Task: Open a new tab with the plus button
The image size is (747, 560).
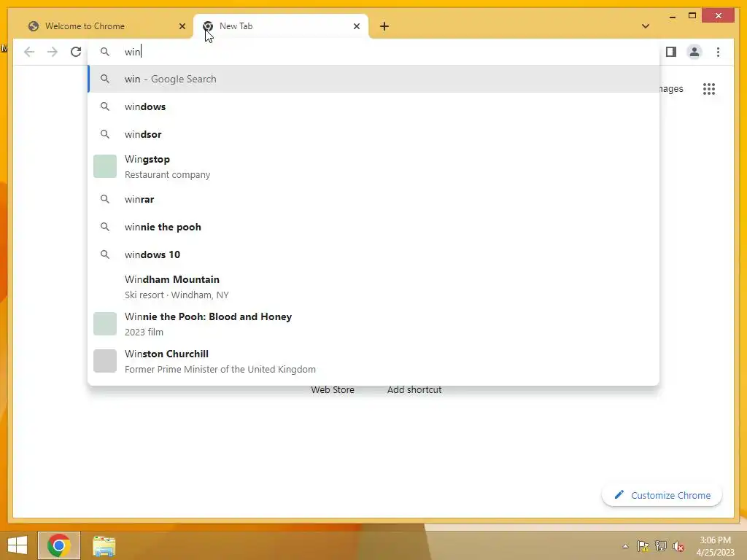Action: tap(384, 26)
